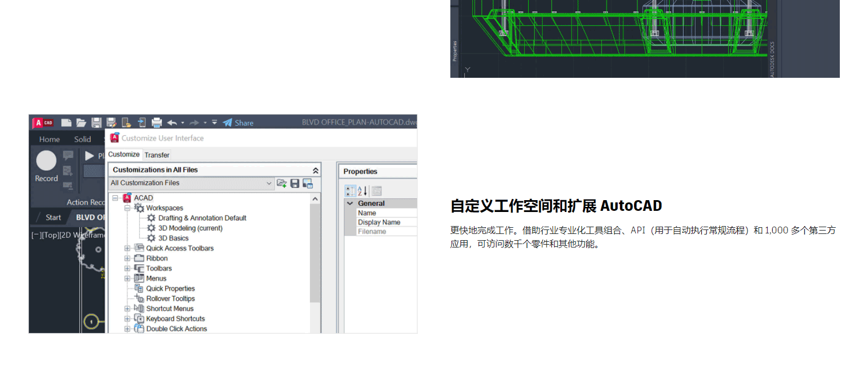
Task: Select the Double Click Actions item
Action: [176, 329]
